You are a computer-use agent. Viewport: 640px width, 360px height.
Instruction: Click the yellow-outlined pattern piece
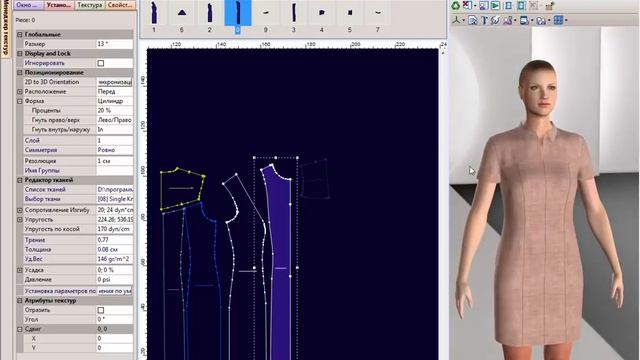(x=182, y=190)
